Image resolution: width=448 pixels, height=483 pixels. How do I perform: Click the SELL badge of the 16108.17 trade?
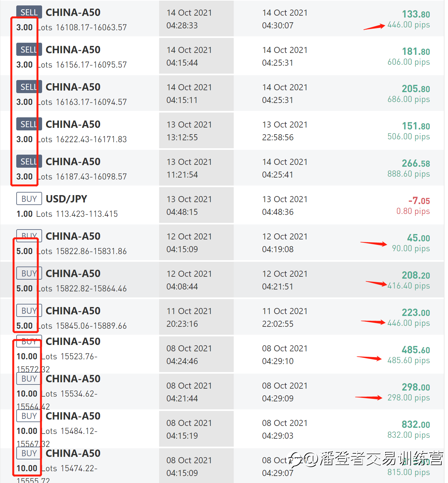[x=29, y=12]
